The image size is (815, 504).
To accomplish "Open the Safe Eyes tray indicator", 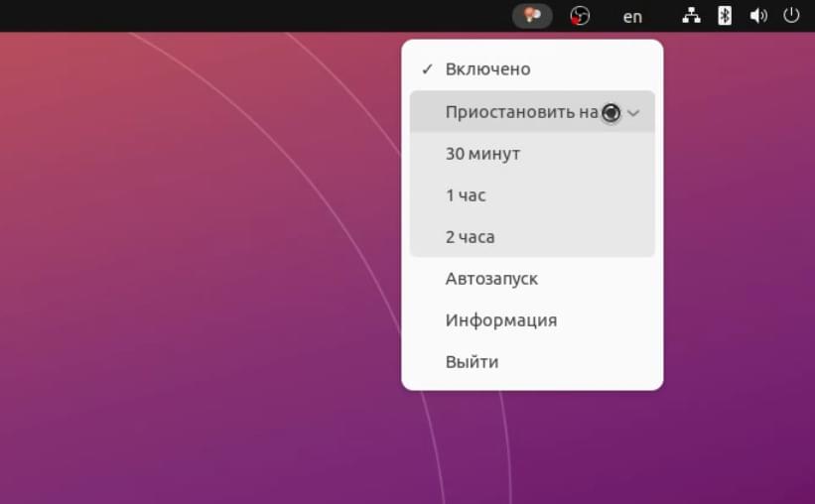I will pyautogui.click(x=532, y=16).
